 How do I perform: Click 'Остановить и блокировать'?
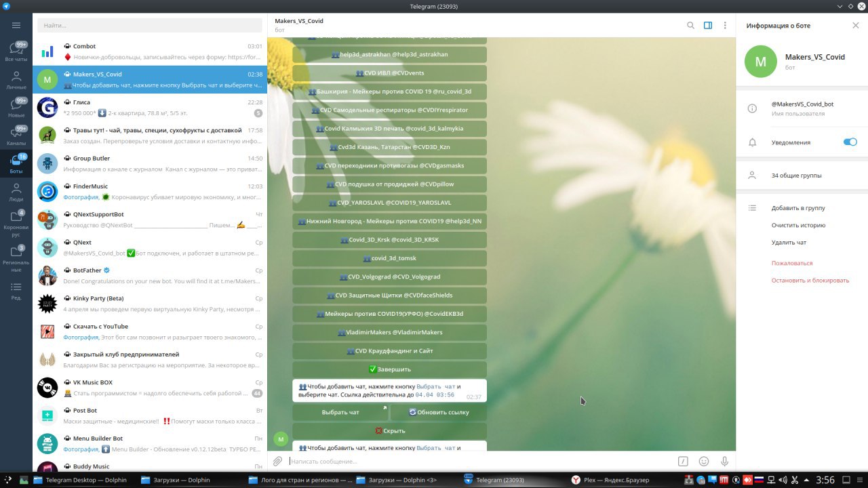[810, 280]
